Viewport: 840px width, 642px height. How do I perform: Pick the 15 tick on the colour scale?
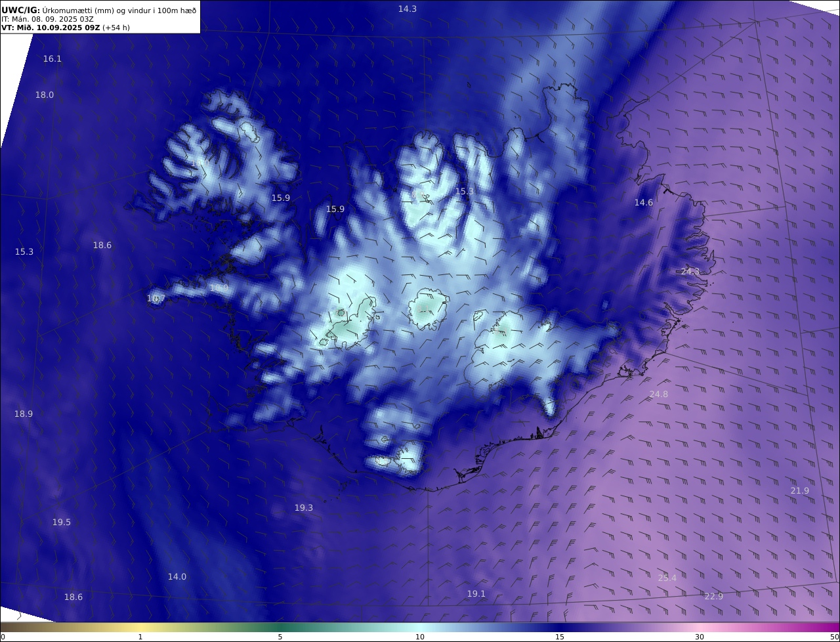click(x=560, y=637)
